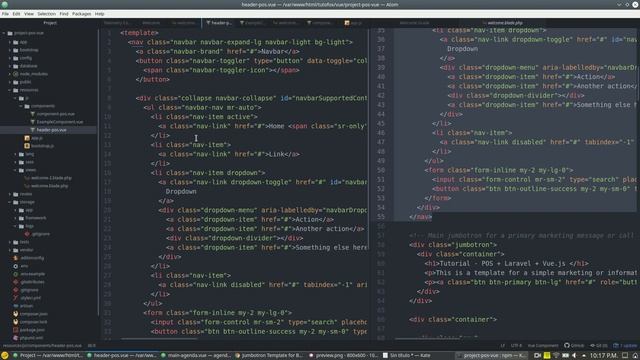Screen dimensions: 640x360
Task: Switch to the header-pos.vue editor tab
Action: pos(219,23)
